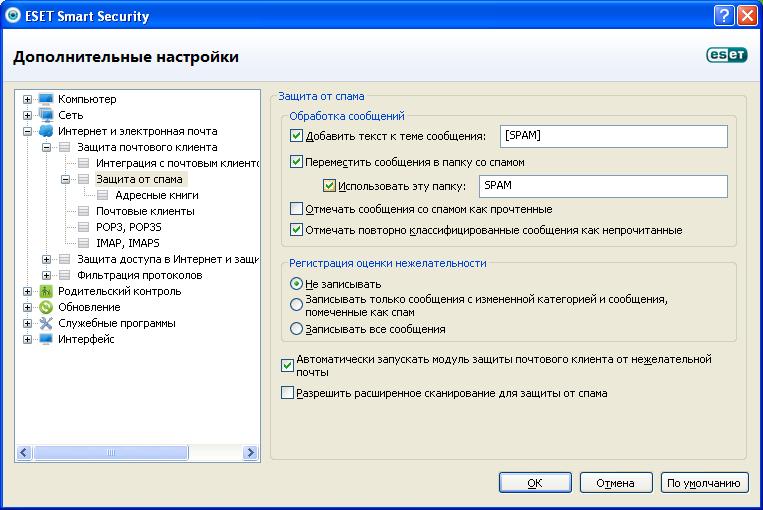Click the Интерфейс monitor icon
Screen dimensions: 763x510
pos(46,339)
